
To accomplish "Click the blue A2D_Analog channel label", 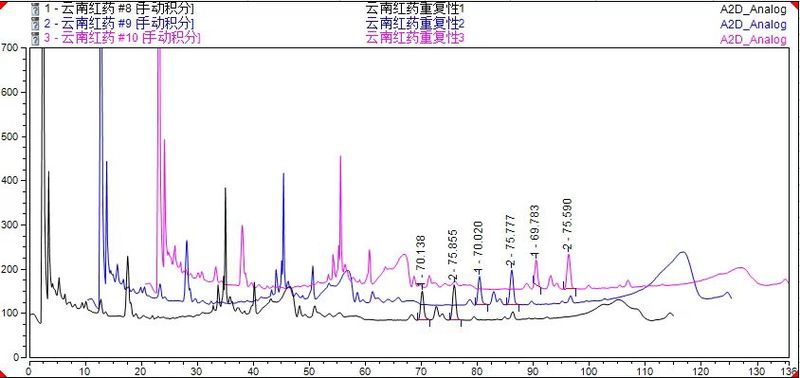I will [x=753, y=24].
